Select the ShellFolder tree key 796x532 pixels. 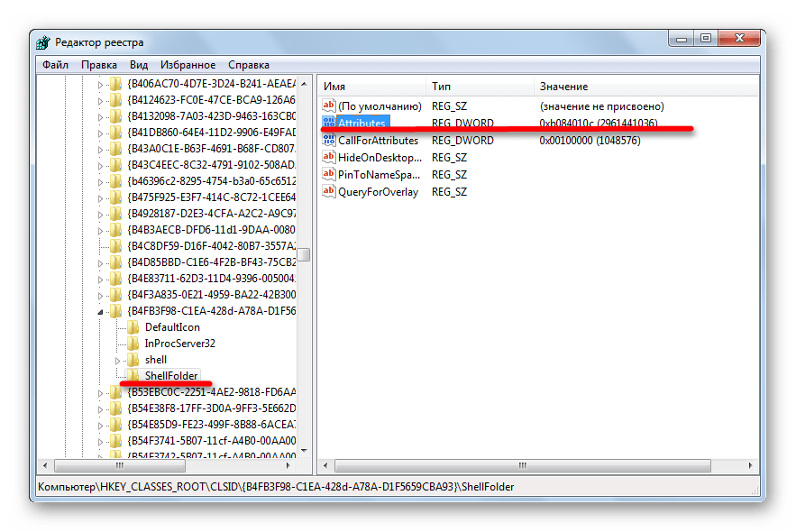tap(170, 376)
